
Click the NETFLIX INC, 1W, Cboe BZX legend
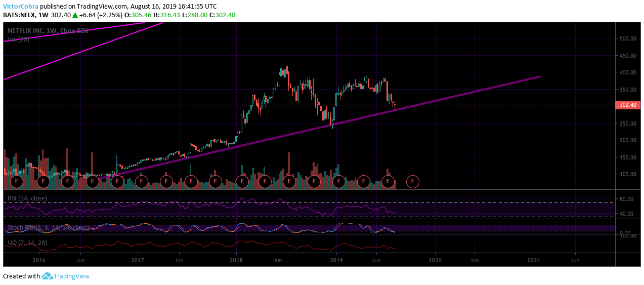tap(48, 31)
